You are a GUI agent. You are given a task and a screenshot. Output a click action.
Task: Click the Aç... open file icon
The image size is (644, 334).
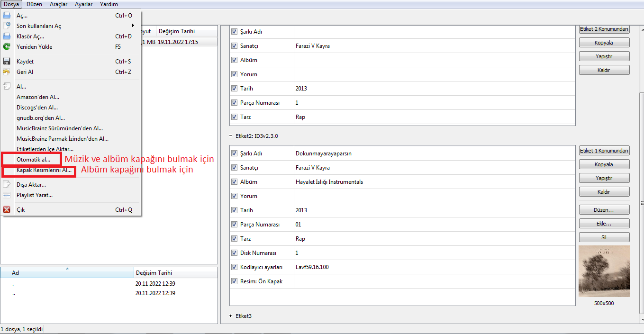(7, 16)
